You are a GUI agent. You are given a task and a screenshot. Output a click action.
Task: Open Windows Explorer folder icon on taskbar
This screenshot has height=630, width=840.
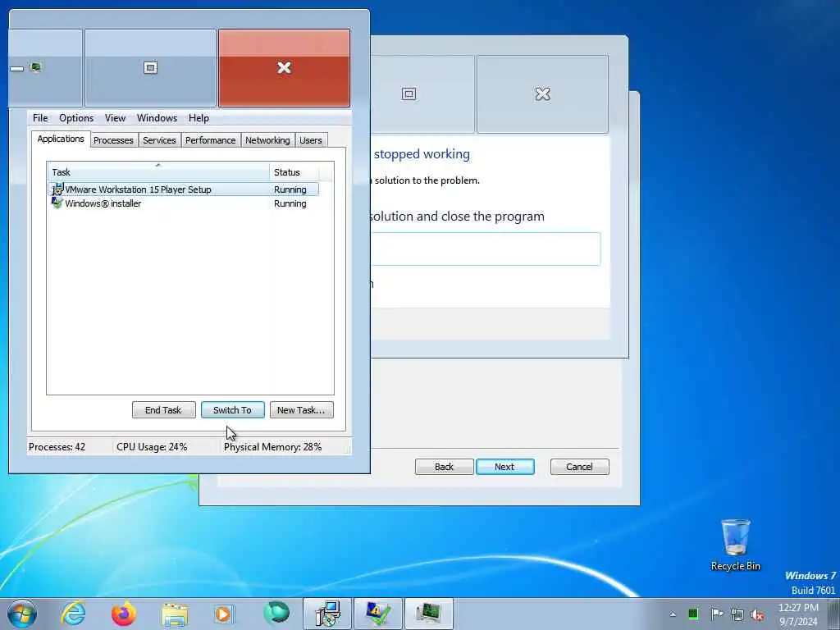[x=175, y=614]
